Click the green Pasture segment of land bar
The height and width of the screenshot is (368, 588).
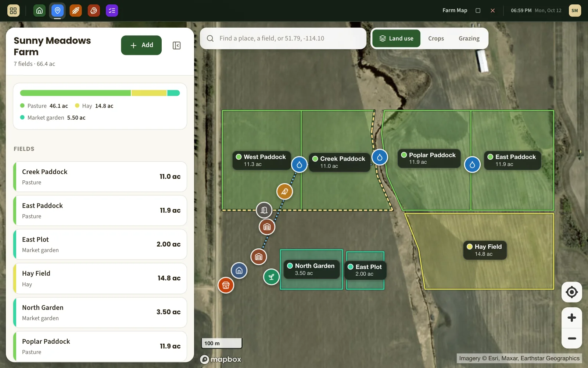pos(75,93)
